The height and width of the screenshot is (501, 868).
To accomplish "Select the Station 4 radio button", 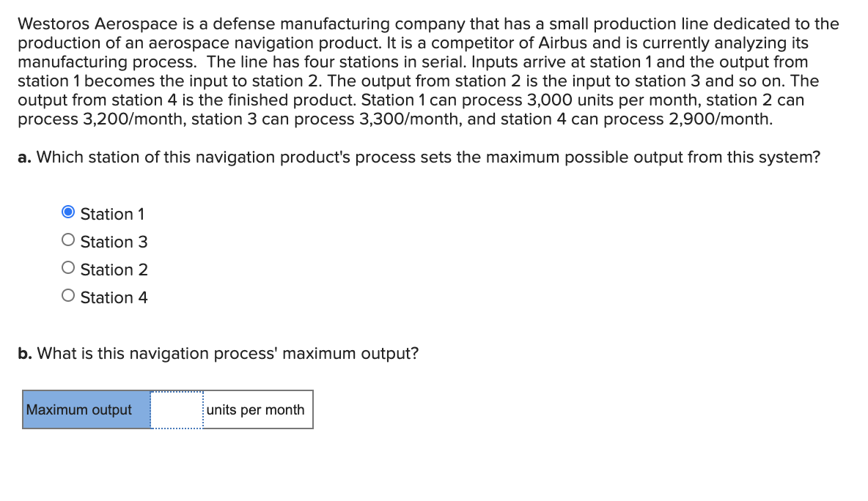I will click(x=67, y=297).
